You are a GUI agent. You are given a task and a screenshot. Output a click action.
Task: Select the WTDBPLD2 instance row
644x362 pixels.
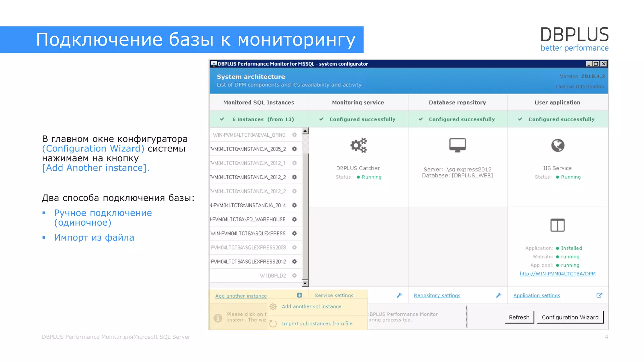255,276
